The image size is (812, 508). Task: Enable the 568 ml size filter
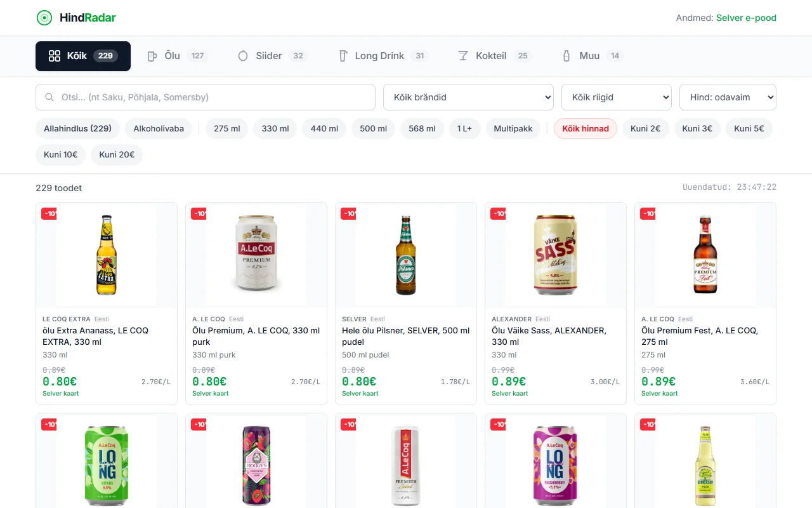[x=422, y=128]
